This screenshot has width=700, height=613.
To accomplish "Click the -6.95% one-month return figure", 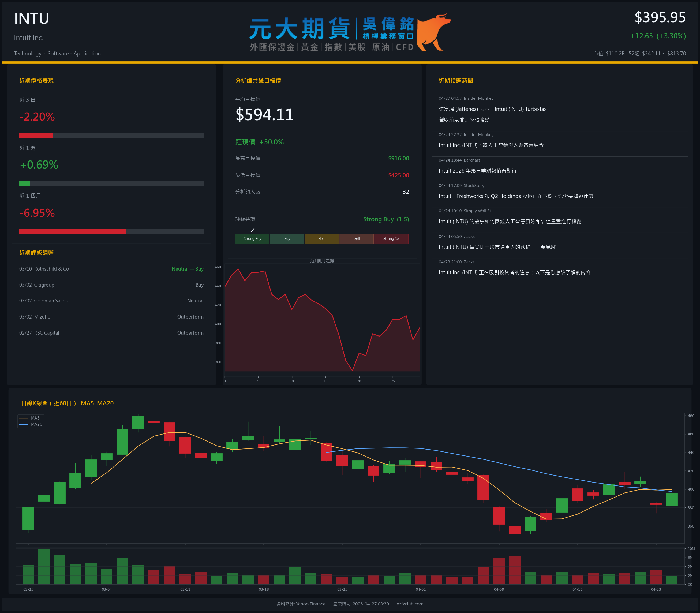I will click(37, 213).
